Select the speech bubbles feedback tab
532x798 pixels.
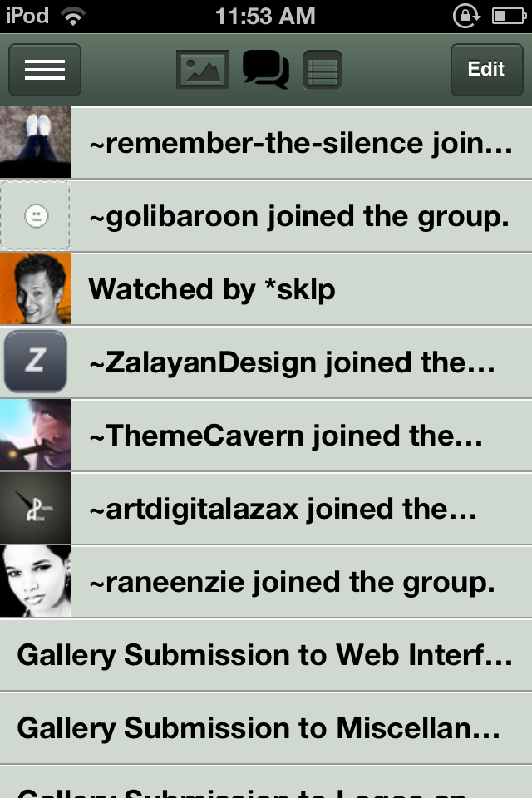266,69
